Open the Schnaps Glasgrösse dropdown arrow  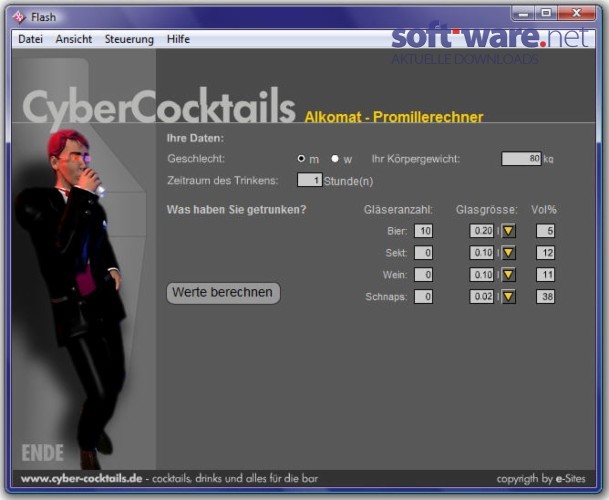[x=508, y=296]
